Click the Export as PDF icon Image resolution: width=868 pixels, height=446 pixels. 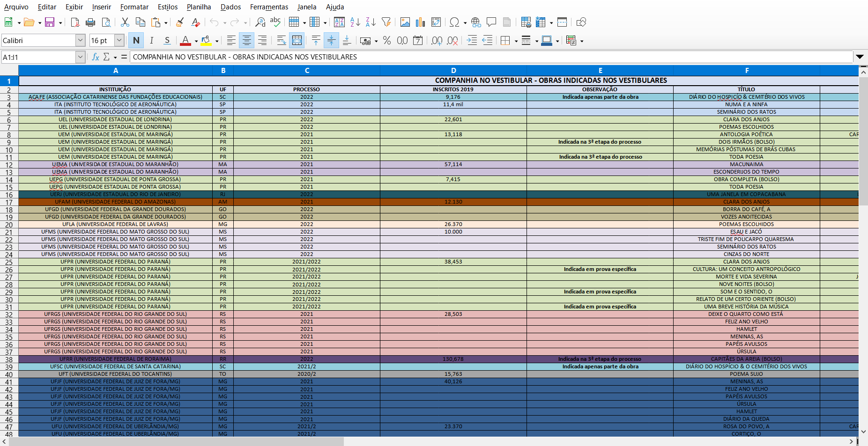pyautogui.click(x=75, y=22)
